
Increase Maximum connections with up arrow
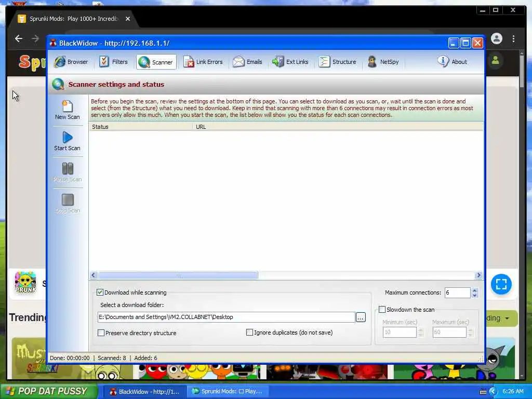pyautogui.click(x=475, y=290)
